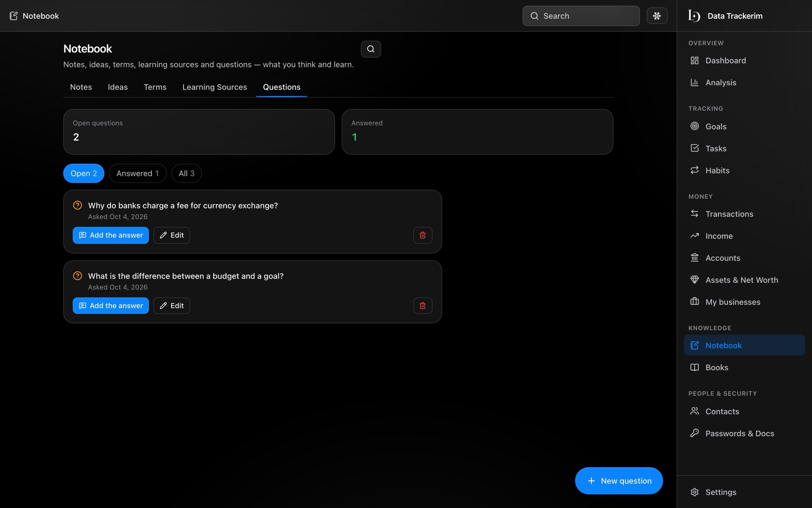Show All 3 questions filter
Viewport: 812px width, 508px height.
(x=186, y=173)
